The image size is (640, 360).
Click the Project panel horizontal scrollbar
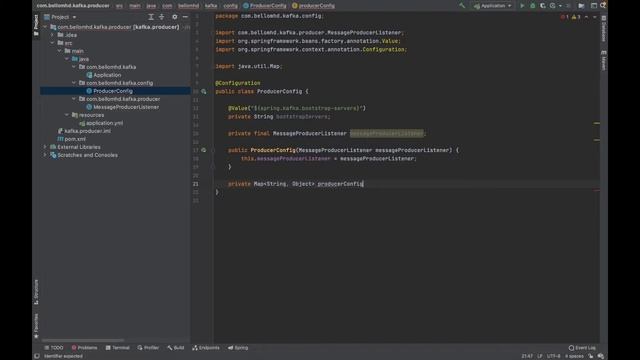point(83,340)
